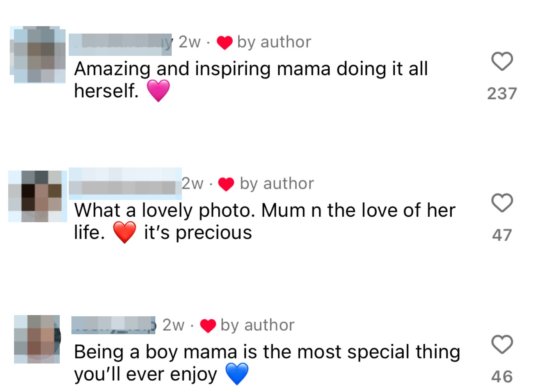Open second commenter's profile picture
This screenshot has height=392, width=541.
(x=37, y=196)
